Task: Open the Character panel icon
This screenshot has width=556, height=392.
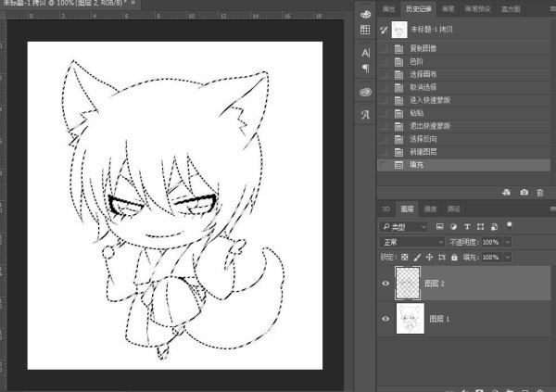Action: 365,53
